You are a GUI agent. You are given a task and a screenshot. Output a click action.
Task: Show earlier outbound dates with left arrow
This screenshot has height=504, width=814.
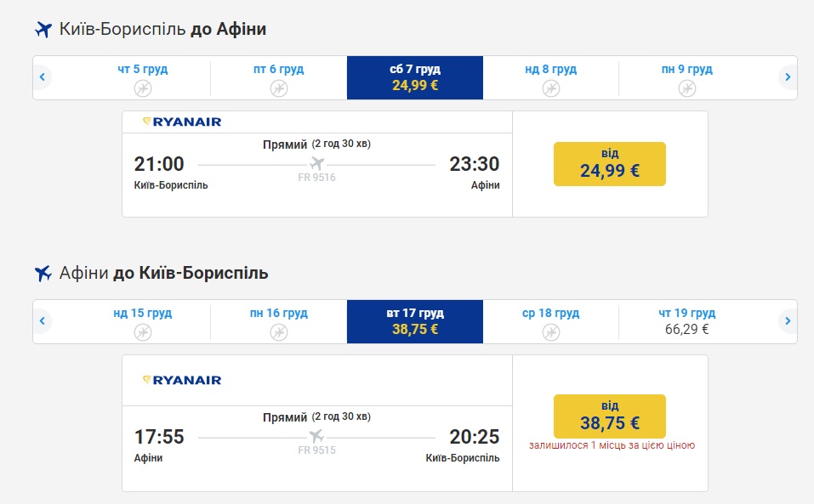click(42, 77)
